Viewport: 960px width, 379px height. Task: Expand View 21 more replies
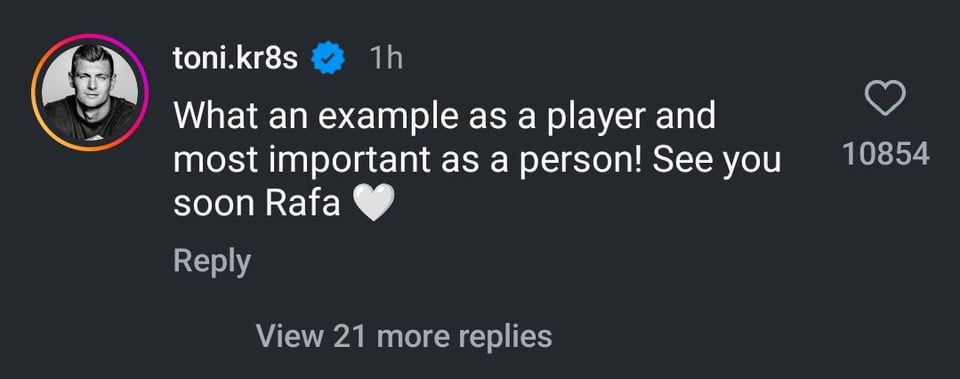pyautogui.click(x=404, y=336)
